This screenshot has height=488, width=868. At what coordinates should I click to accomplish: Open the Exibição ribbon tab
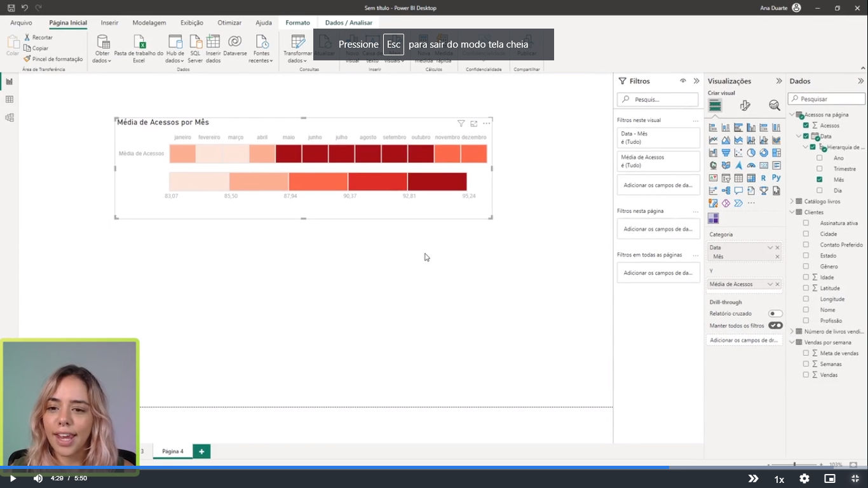click(x=192, y=22)
